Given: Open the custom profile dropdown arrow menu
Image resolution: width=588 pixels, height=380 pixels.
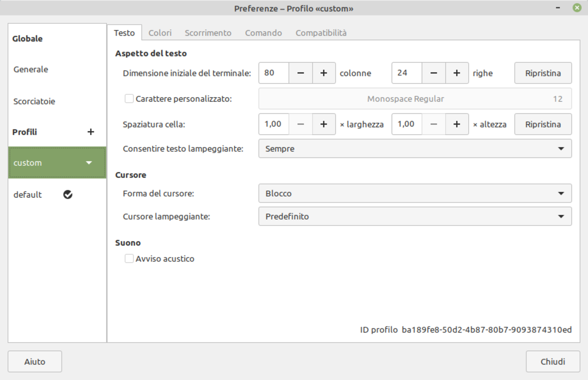Looking at the screenshot, I should pyautogui.click(x=89, y=163).
